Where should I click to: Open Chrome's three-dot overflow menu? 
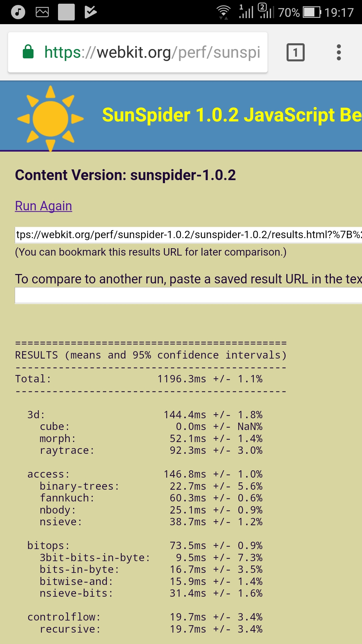[x=339, y=52]
